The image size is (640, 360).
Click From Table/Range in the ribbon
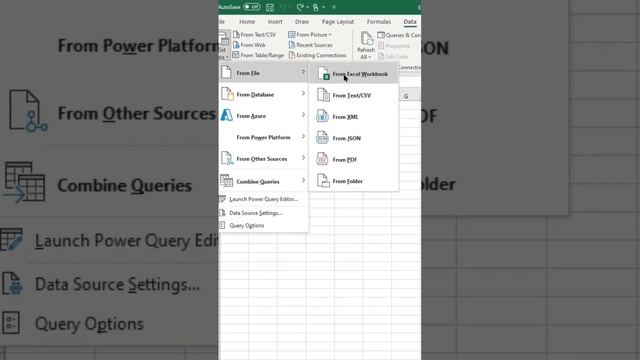click(x=258, y=55)
